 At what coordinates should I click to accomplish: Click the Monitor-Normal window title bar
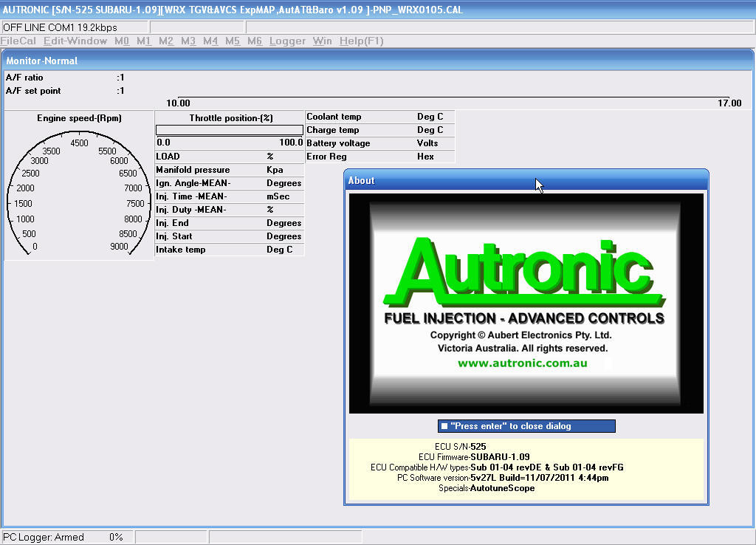coord(377,61)
